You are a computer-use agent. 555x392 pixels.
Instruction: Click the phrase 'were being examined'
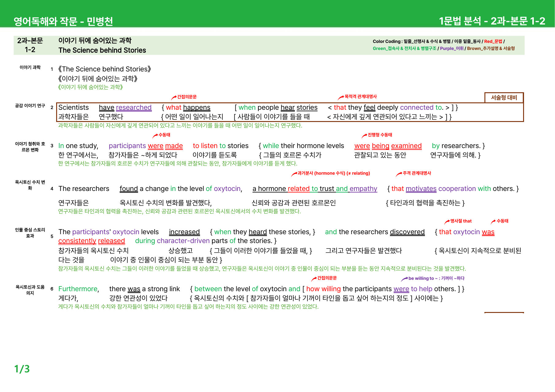(x=388, y=146)
